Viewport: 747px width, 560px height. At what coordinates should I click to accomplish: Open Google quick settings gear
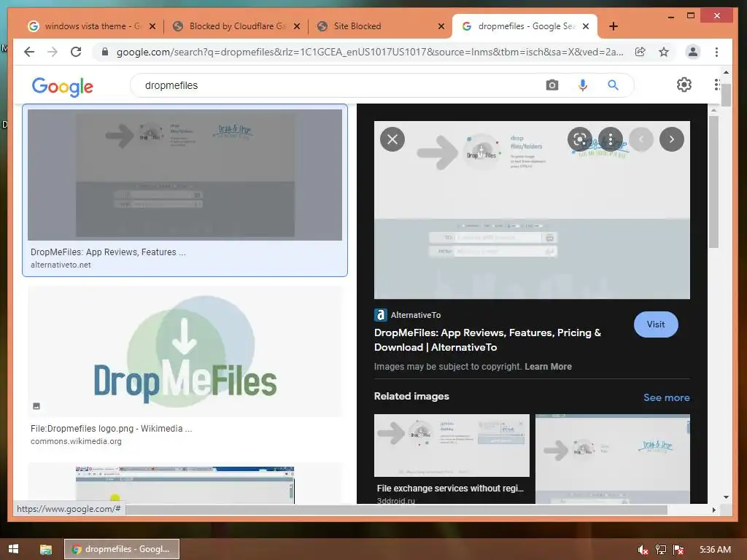pos(684,85)
